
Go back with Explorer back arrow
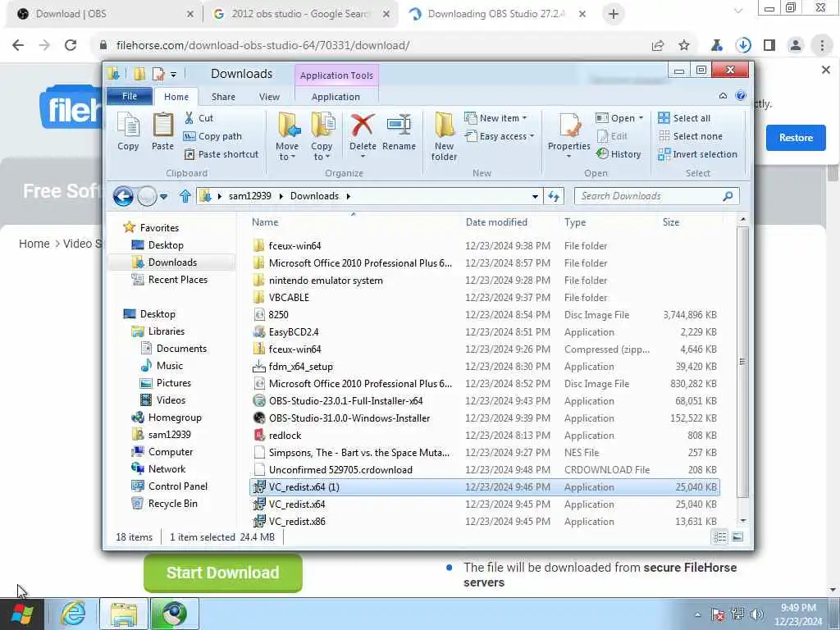coord(123,197)
